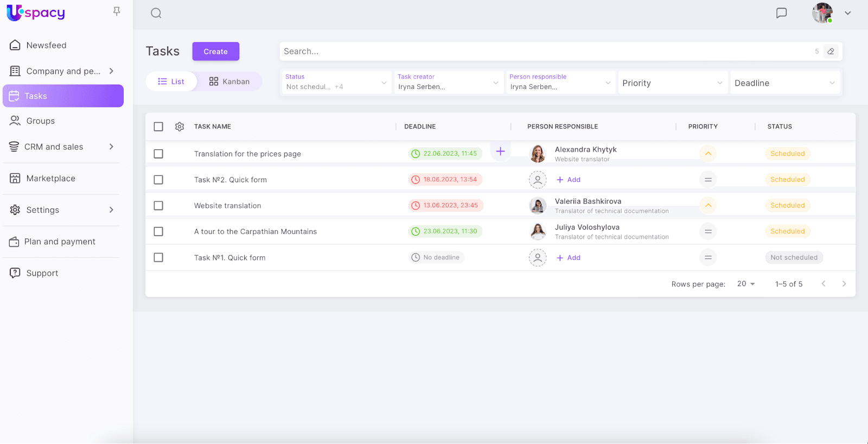Click next page arrow in pagination
This screenshot has width=868, height=444.
(844, 284)
